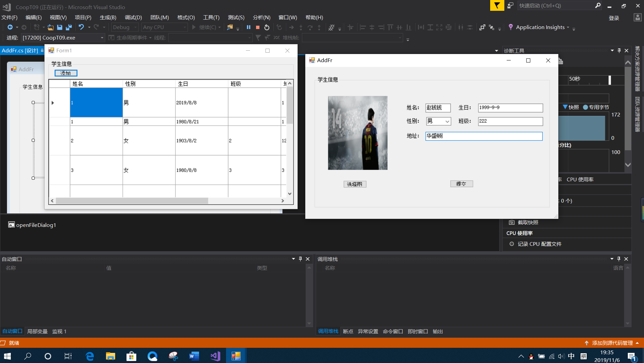Viewport: 644px width, 363px height.
Task: Switch to the breakpoints tab 断点
Action: pos(348,332)
